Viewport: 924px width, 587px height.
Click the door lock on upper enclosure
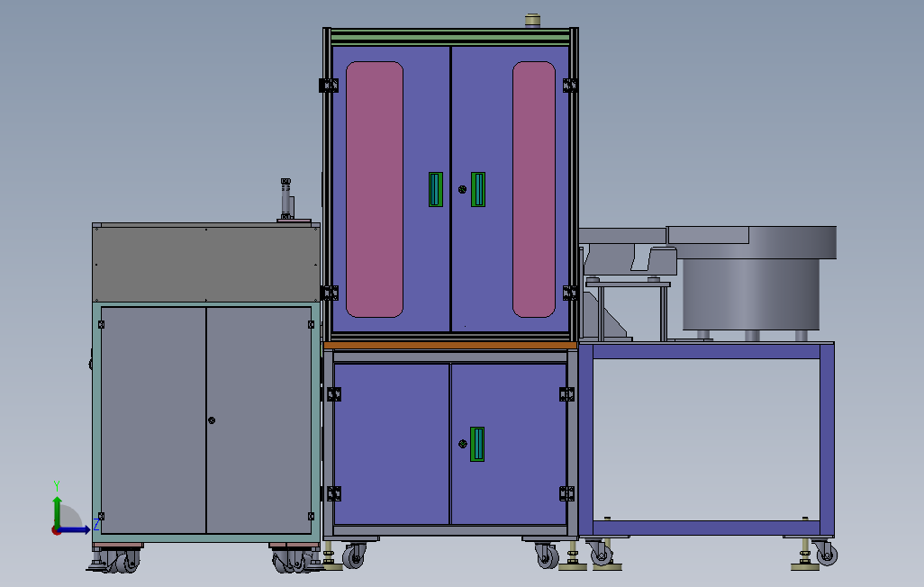[x=463, y=189]
